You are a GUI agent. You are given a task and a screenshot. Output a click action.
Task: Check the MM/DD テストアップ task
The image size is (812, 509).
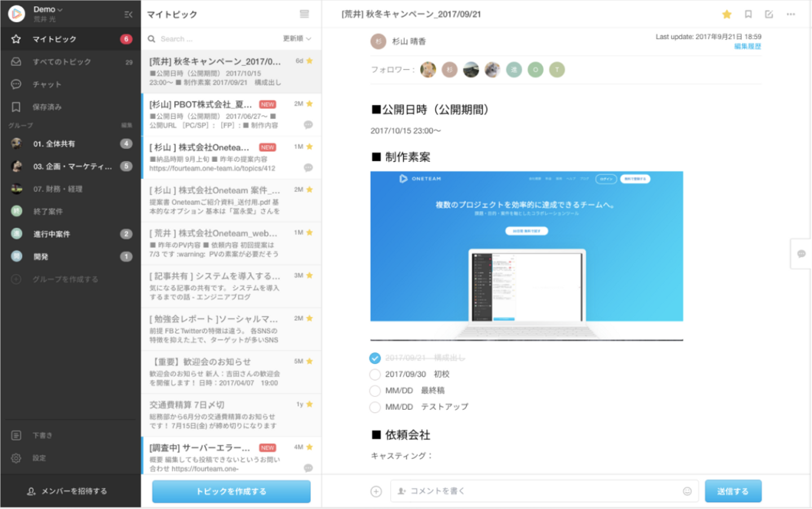[375, 407]
